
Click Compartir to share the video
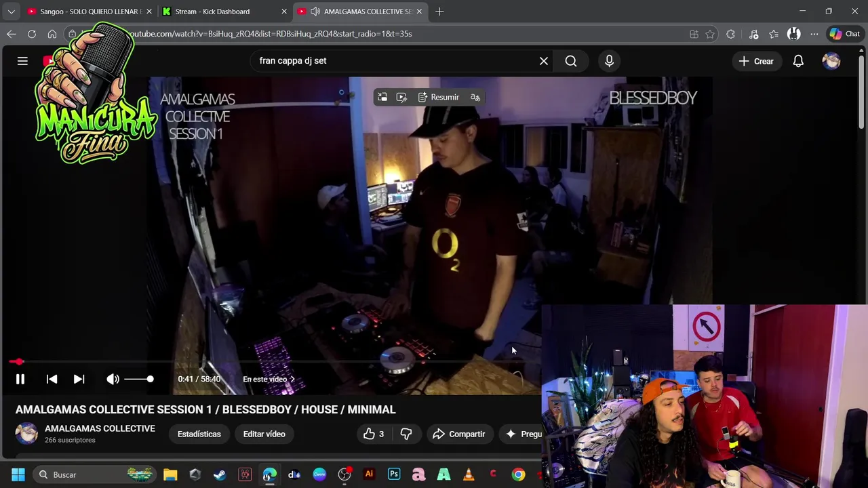[459, 434]
